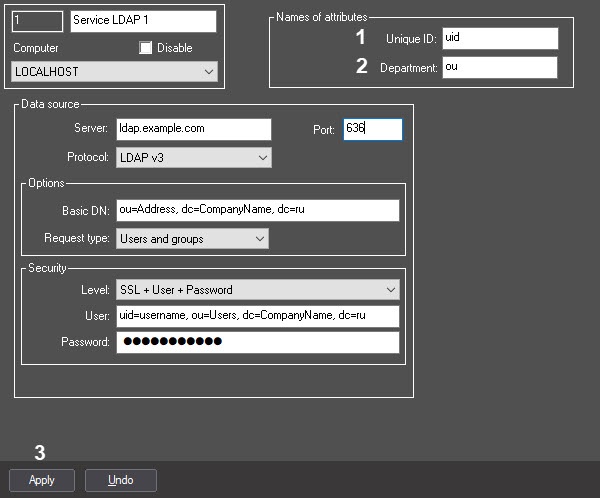
Task: Click the Names of attributes group title
Action: click(x=321, y=17)
